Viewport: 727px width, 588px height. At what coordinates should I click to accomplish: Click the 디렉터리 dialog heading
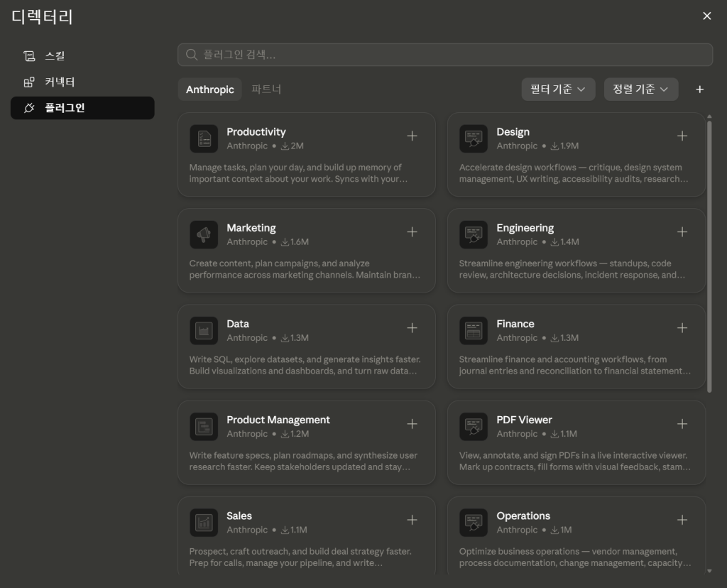(42, 17)
